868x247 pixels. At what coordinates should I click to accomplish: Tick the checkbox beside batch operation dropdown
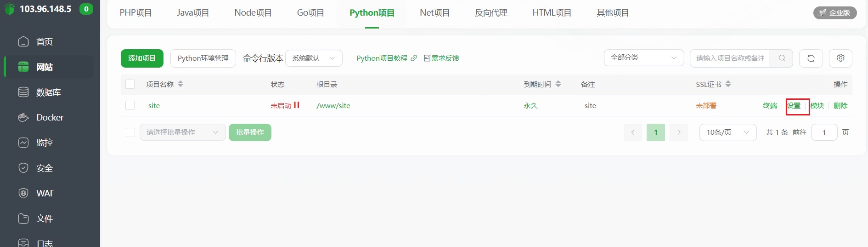click(130, 132)
